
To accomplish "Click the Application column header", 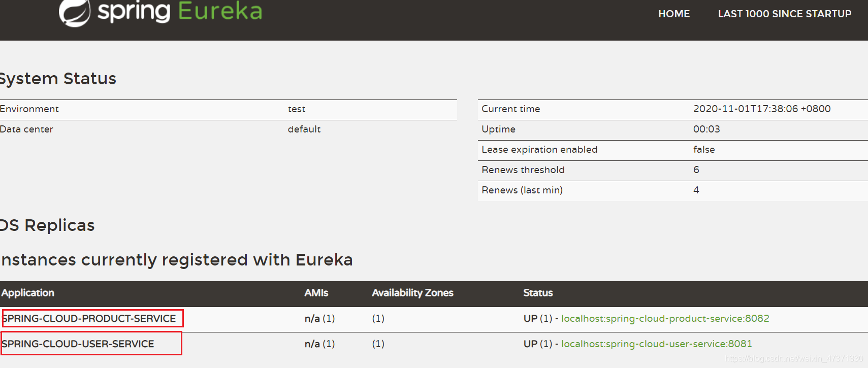I will [x=28, y=293].
